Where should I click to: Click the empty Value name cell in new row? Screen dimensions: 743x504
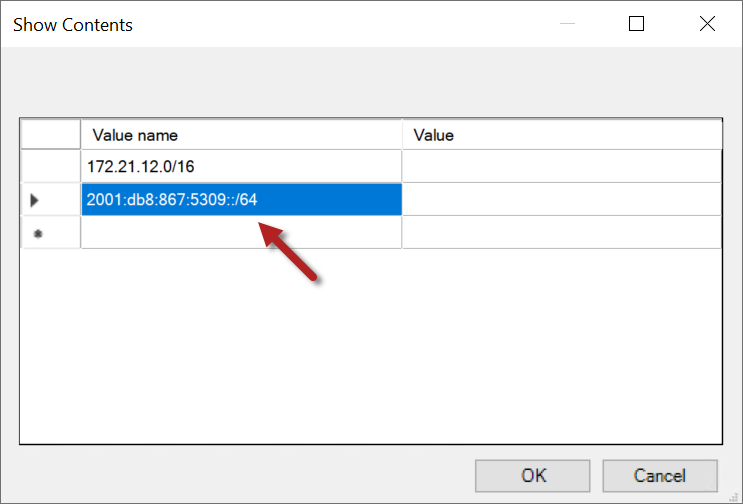pos(241,232)
